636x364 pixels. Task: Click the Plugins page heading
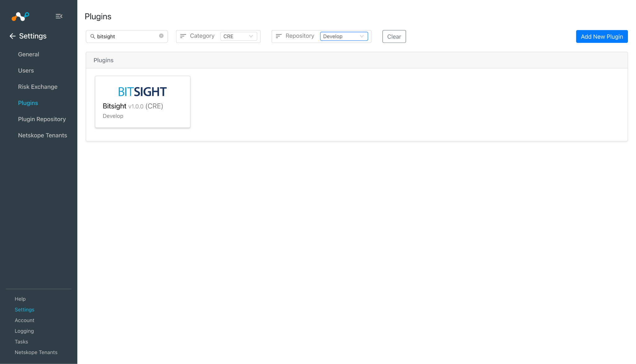98,16
